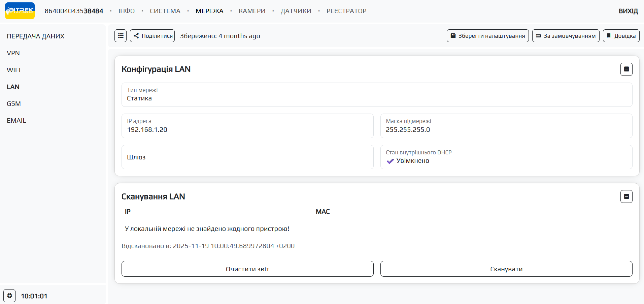
Task: Save settings via Зберегти налаштування
Action: click(487, 36)
